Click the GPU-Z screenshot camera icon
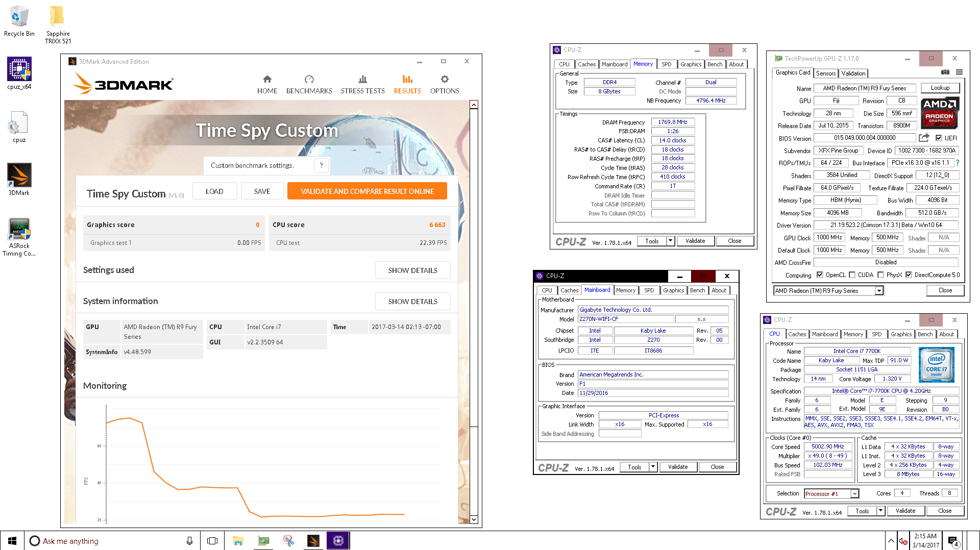Image resolution: width=980 pixels, height=550 pixels. (x=945, y=72)
